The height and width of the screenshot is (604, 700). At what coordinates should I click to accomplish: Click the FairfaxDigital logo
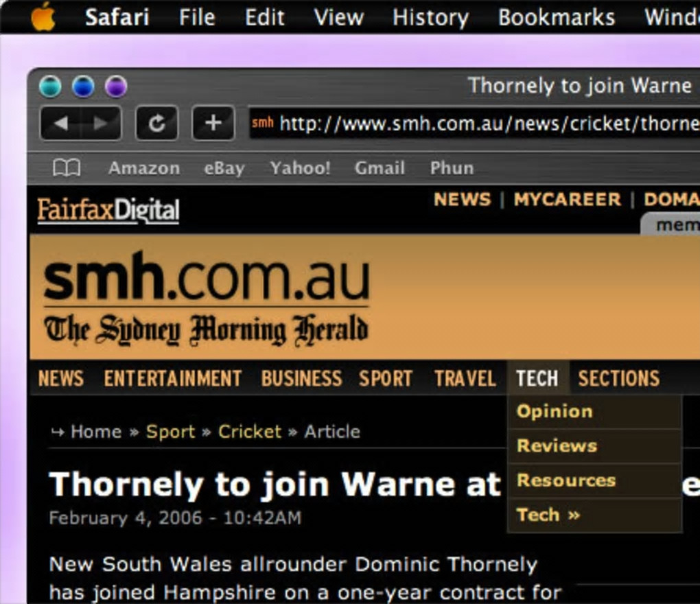coord(108,210)
